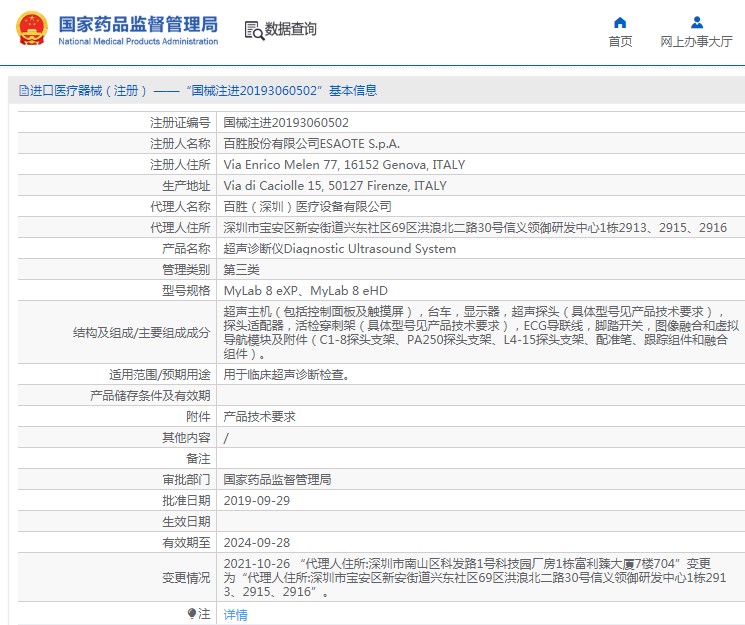Click National Medical Products Administration subtitle

[138, 41]
